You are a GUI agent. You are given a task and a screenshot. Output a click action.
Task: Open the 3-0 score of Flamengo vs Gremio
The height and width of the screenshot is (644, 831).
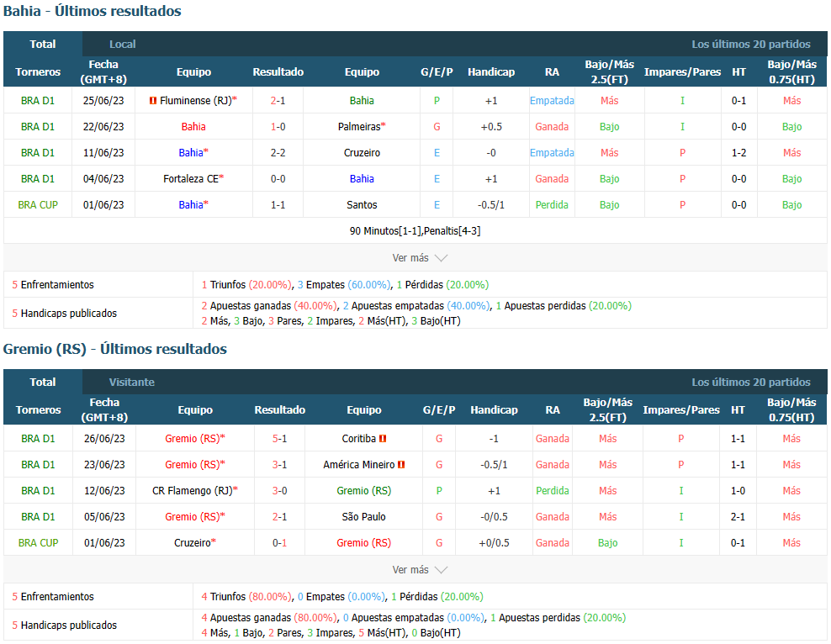[x=280, y=490]
